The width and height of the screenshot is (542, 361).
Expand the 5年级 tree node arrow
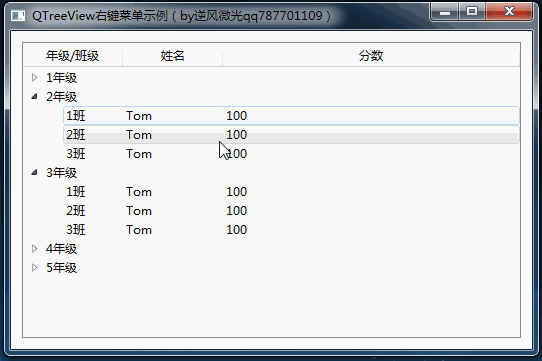(x=34, y=267)
